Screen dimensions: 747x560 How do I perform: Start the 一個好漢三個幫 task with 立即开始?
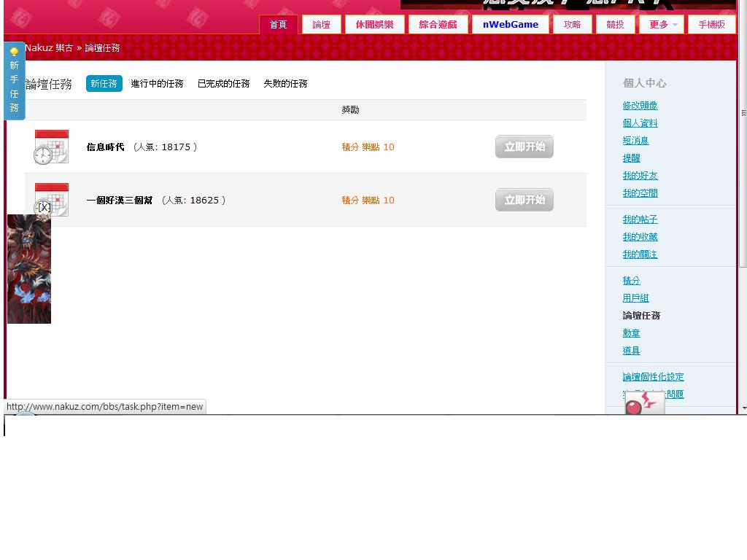point(524,200)
